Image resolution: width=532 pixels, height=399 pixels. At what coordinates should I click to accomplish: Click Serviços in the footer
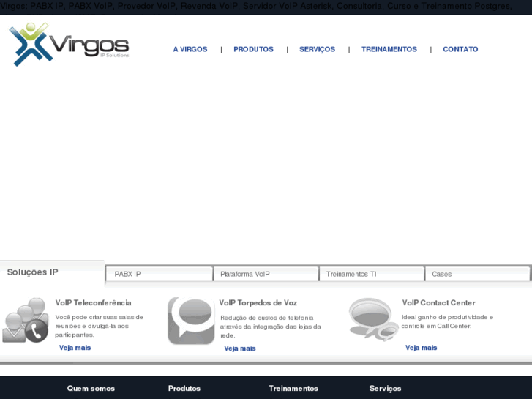point(385,389)
